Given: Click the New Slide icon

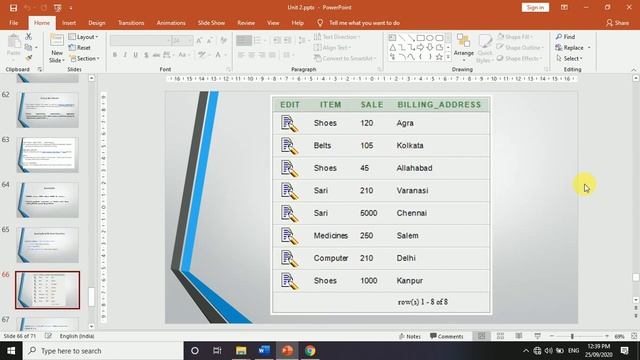Looking at the screenshot, I should coord(57,41).
